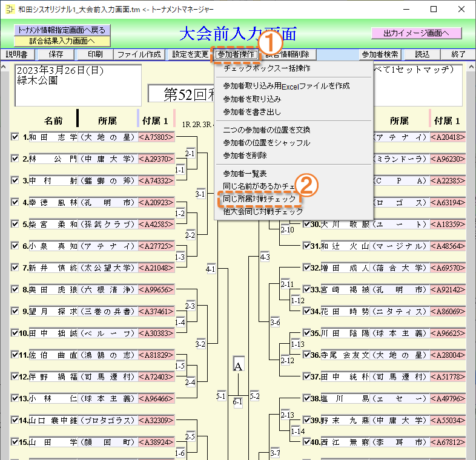
Task: Click the 保存 toolbar button
Action: pyautogui.click(x=56, y=54)
